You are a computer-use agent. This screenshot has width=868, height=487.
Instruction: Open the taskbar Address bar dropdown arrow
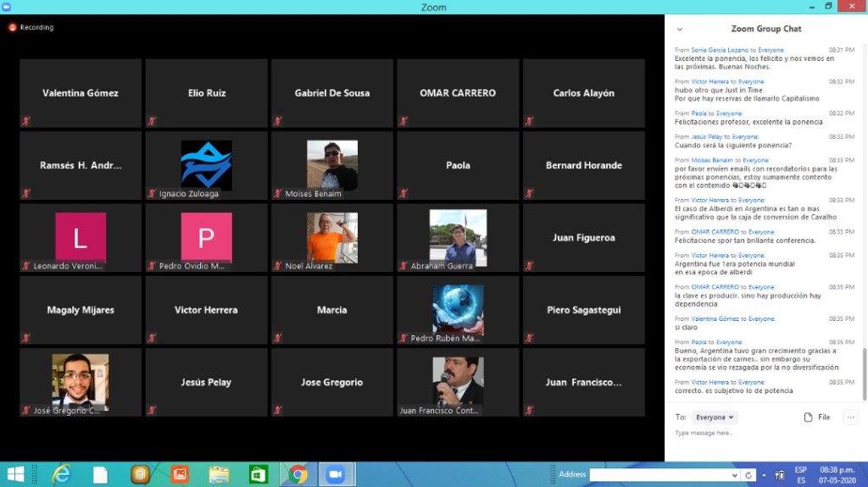tap(735, 475)
